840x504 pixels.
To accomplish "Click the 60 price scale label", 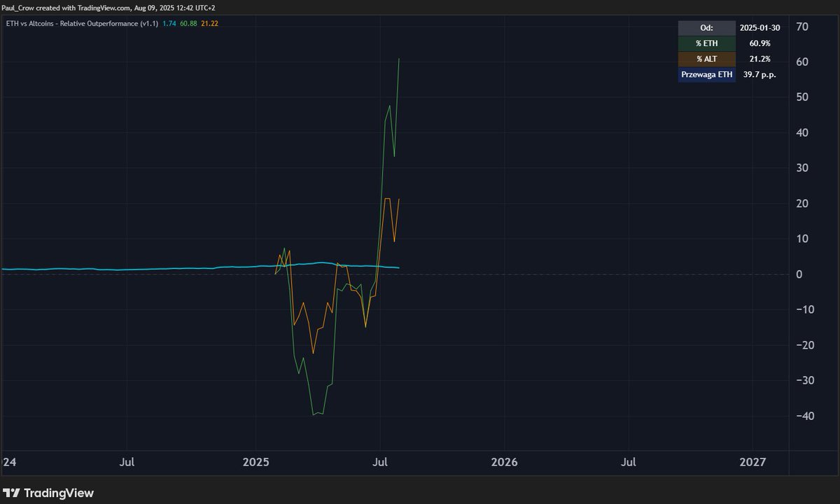I will (803, 62).
